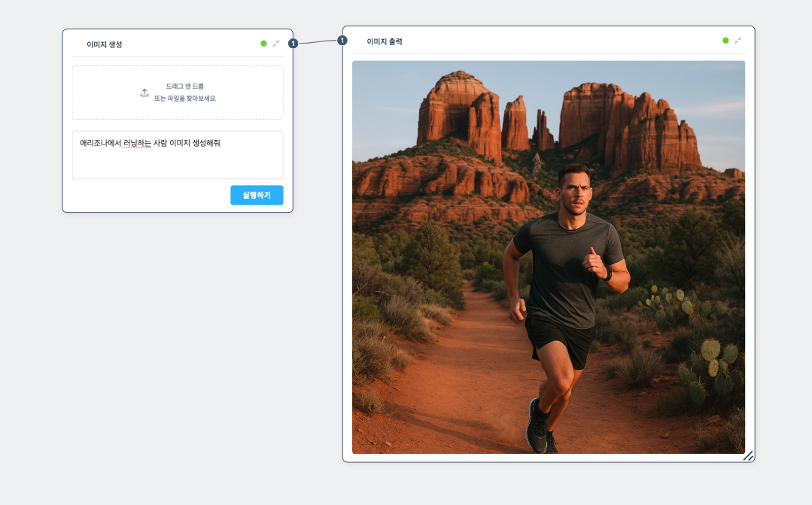The width and height of the screenshot is (812, 505).
Task: Click the underlined word '러닝하는' in the prompt
Action: point(137,143)
